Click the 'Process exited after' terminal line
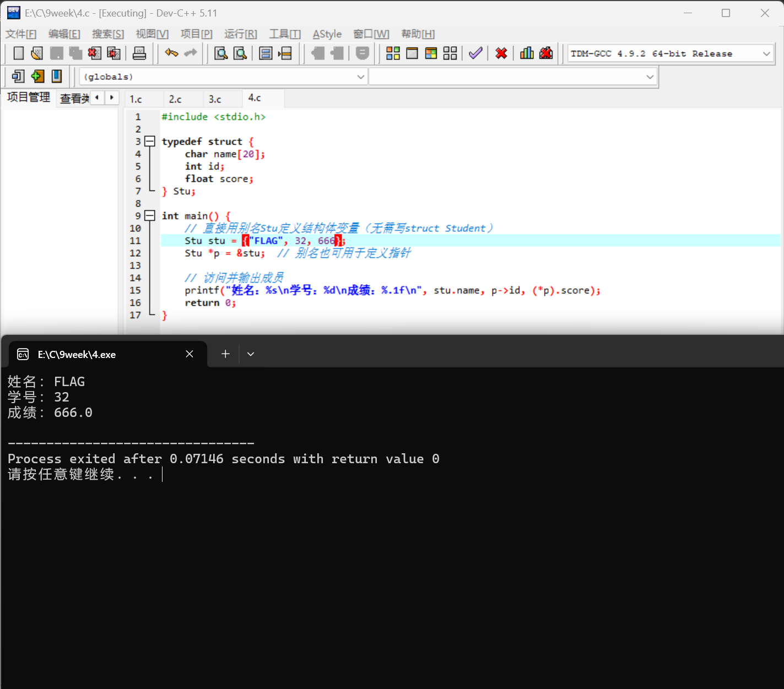Viewport: 784px width, 689px height. (x=224, y=459)
